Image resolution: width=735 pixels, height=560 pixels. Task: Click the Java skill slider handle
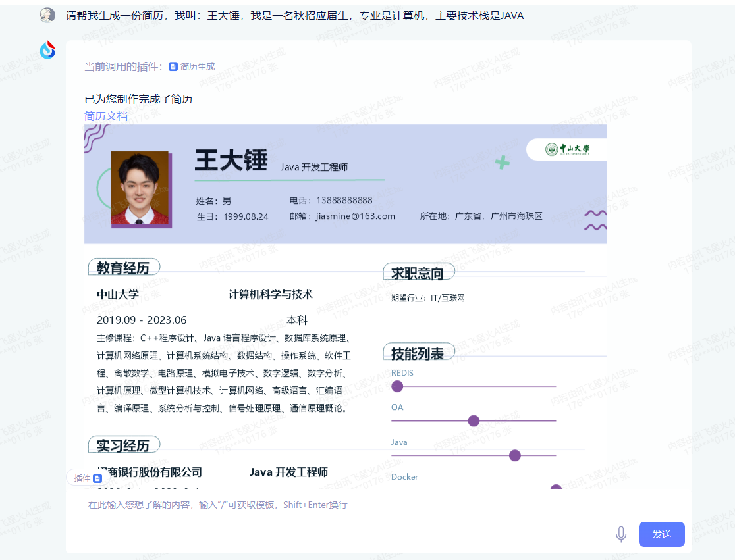click(x=514, y=455)
